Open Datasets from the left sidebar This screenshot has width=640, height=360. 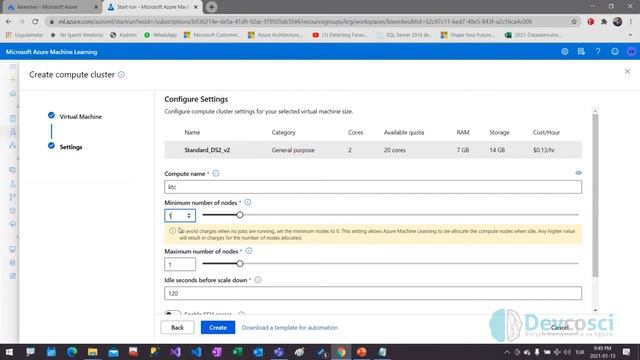click(x=13, y=170)
